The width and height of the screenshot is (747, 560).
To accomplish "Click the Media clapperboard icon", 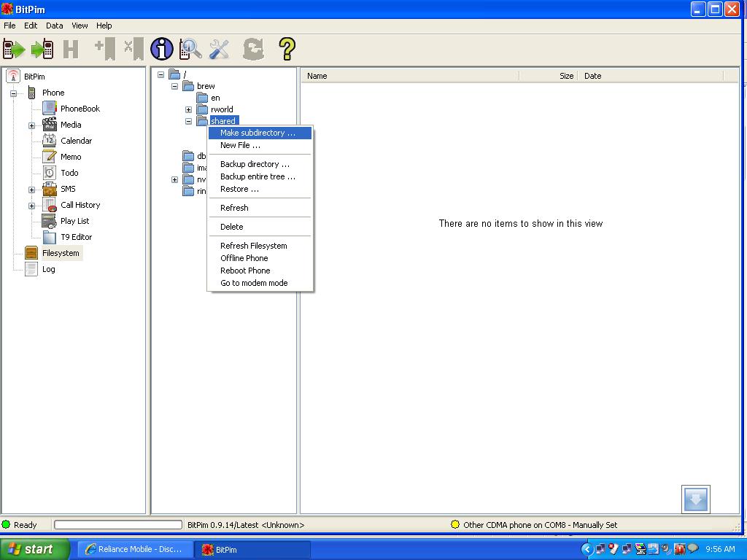I will point(50,125).
